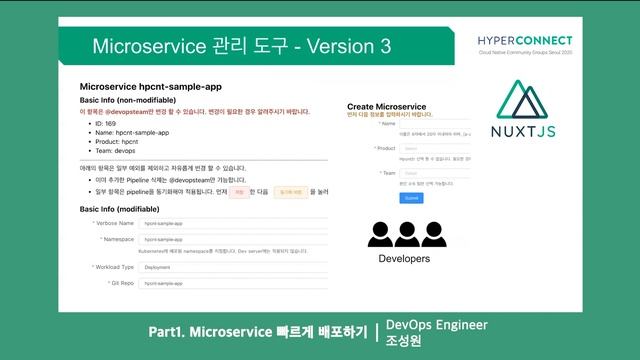This screenshot has height=360, width=640.
Task: Open the Team select box
Action: (435, 173)
